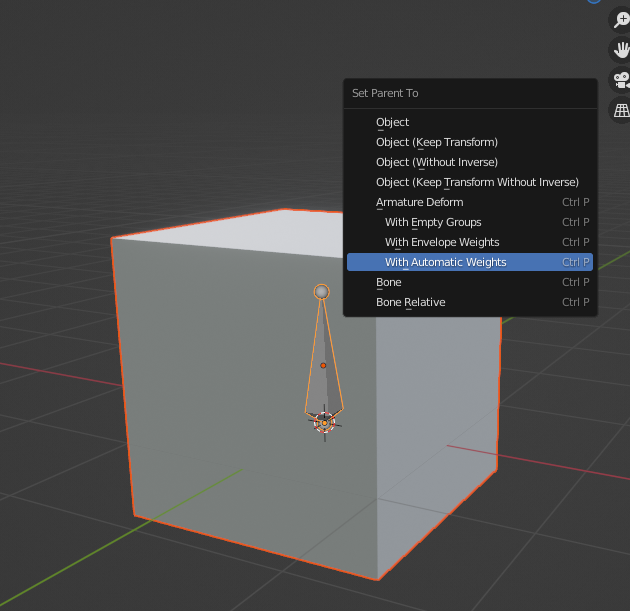Click the hand pan view icon
This screenshot has height=611, width=630.
[x=621, y=49]
